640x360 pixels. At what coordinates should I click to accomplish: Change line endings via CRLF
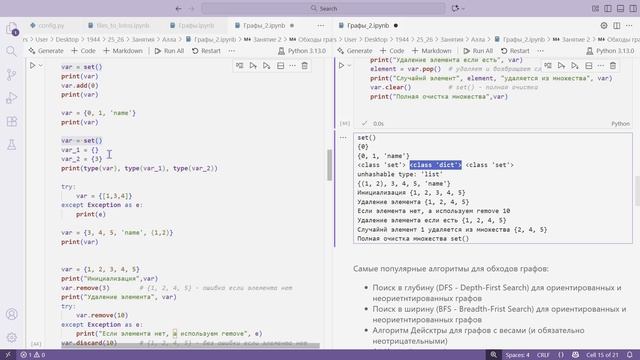coord(543,355)
